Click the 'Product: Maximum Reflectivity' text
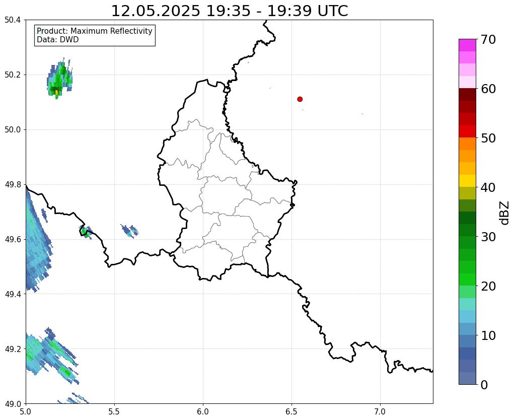 [x=95, y=31]
